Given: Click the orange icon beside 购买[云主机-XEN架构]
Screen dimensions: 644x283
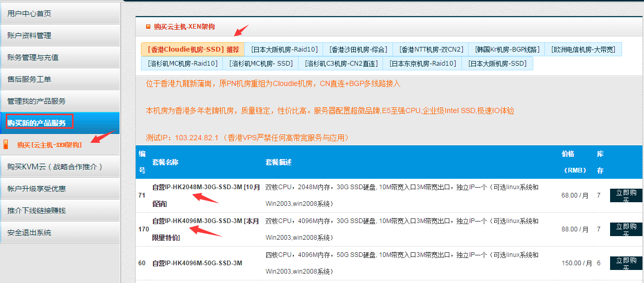Looking at the screenshot, I should click(x=6, y=144).
